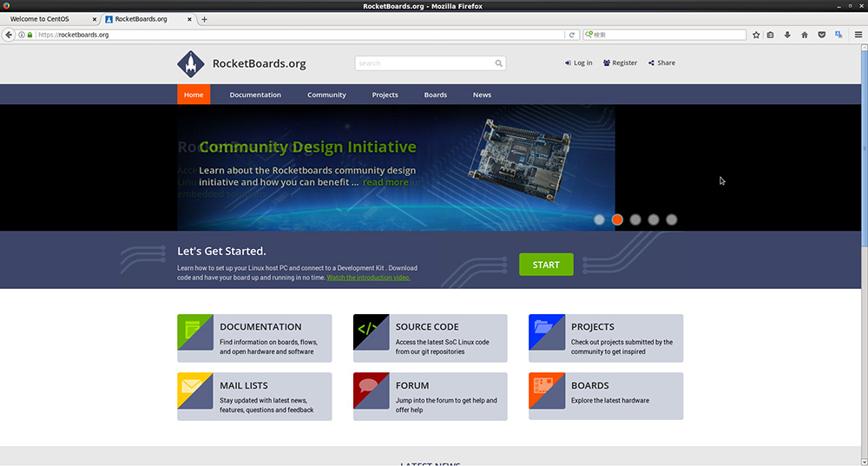The image size is (868, 466).
Task: Open the Community navigation menu
Action: [x=326, y=95]
